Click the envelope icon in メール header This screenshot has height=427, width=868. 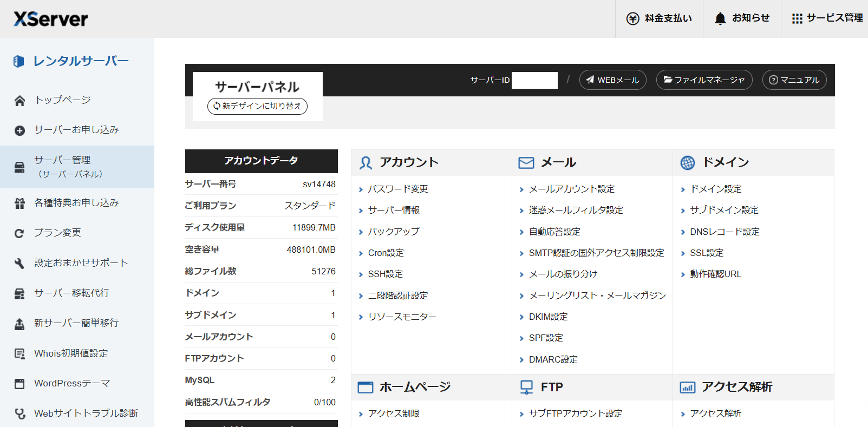[x=526, y=163]
